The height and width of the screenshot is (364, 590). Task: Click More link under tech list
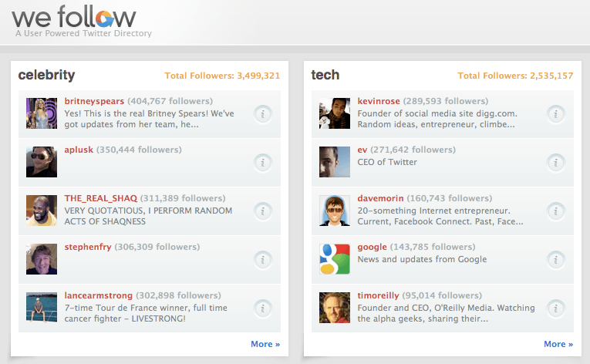[558, 344]
